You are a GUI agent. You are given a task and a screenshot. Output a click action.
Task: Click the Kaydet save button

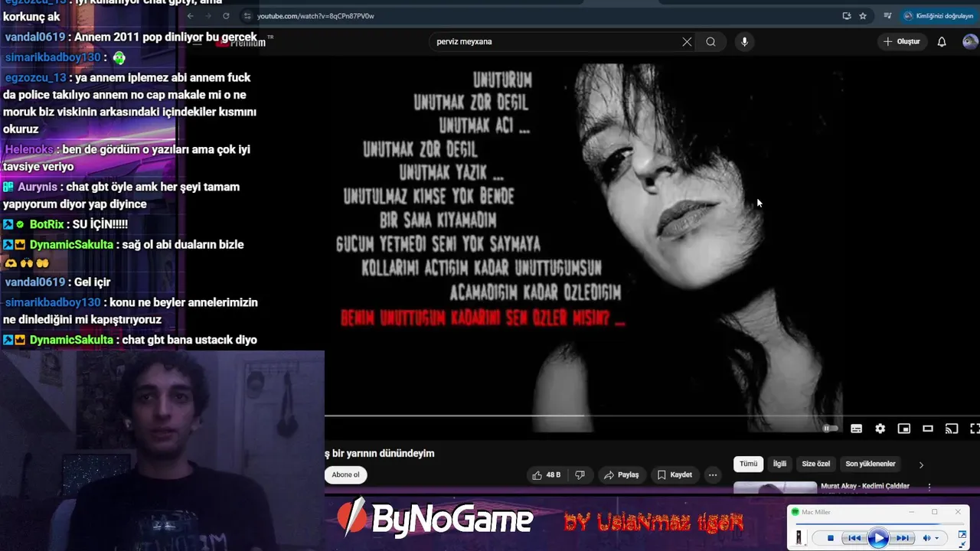pos(675,475)
